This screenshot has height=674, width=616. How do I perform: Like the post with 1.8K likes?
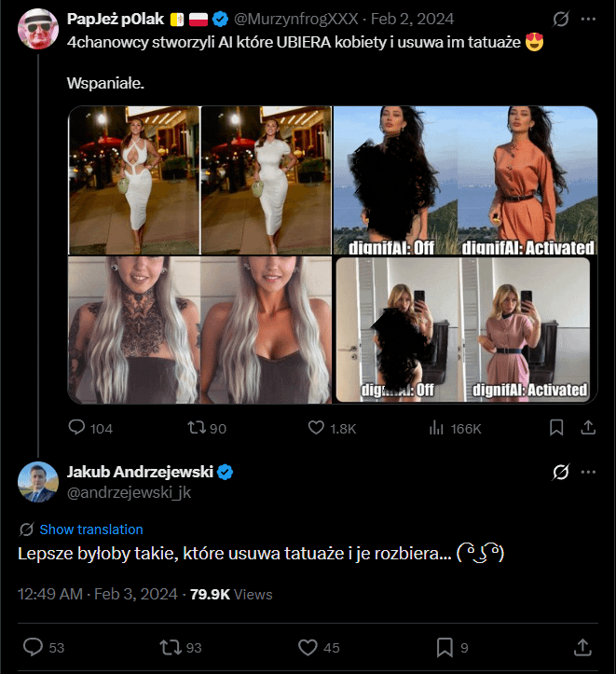(316, 428)
